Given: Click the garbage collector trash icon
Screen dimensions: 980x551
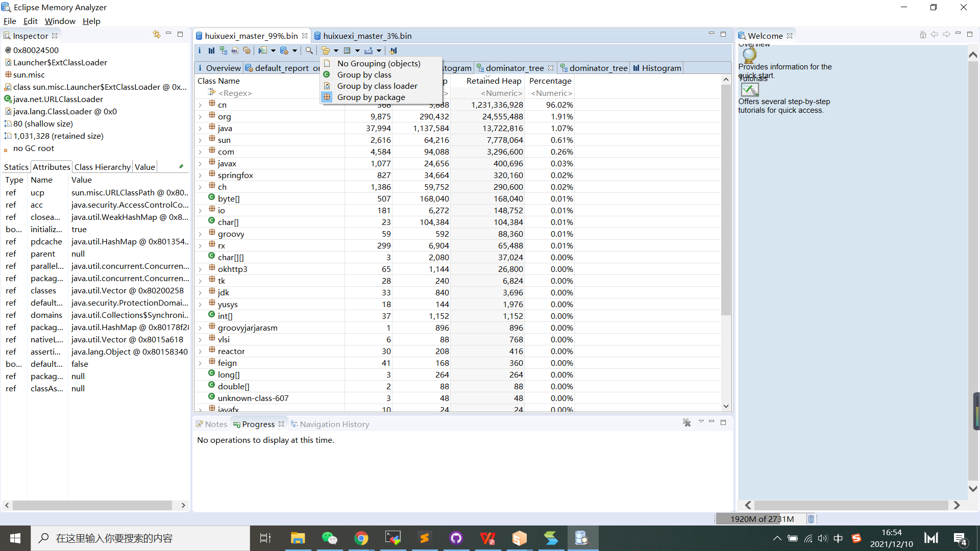Looking at the screenshot, I should [x=811, y=519].
